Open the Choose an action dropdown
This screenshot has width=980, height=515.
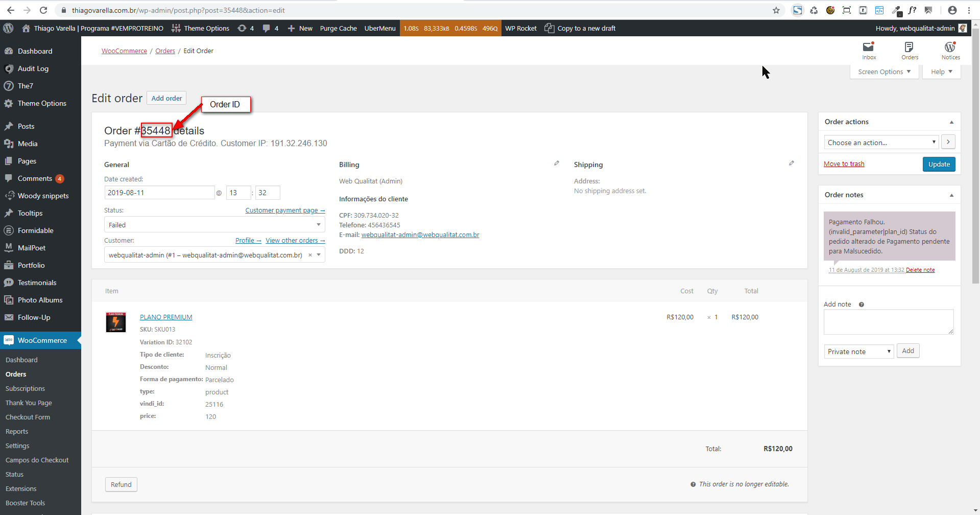tap(881, 143)
